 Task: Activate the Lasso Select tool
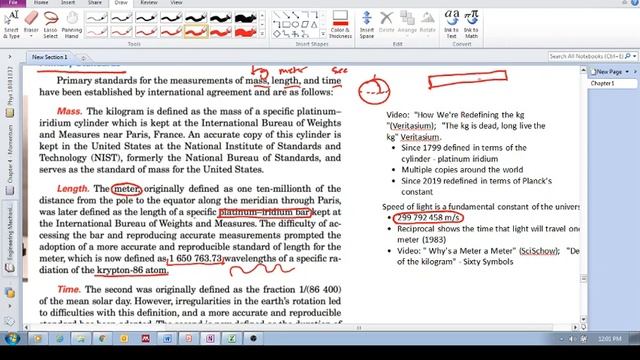(51, 24)
